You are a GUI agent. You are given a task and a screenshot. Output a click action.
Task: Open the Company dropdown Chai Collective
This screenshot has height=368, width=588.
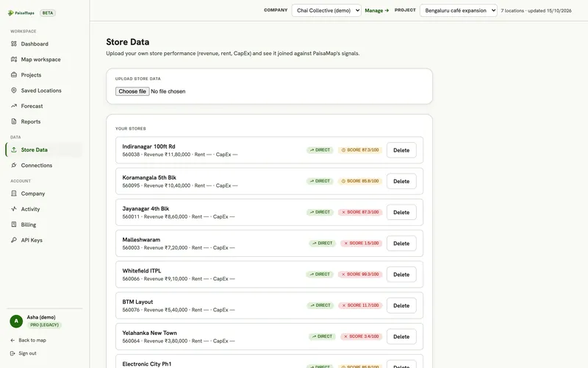326,10
